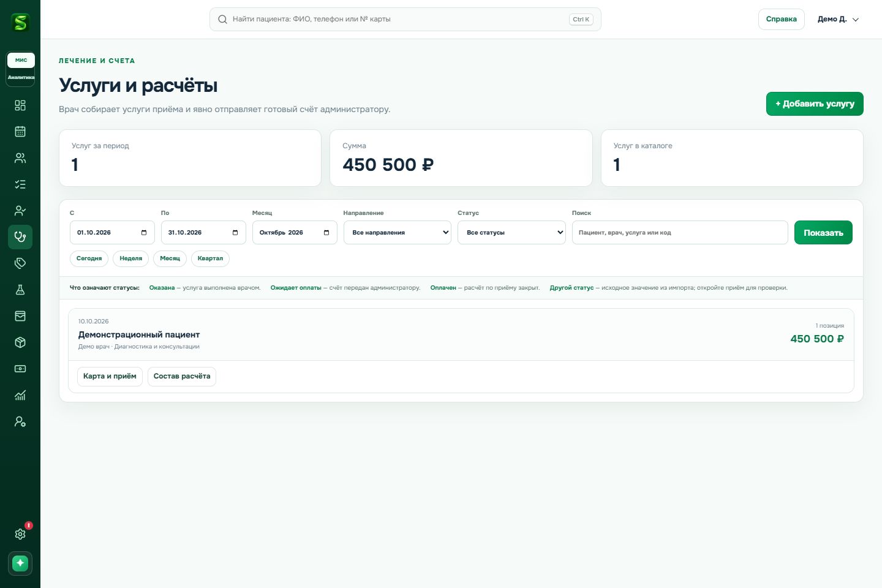Click the С date field 01.10.2026

(112, 233)
